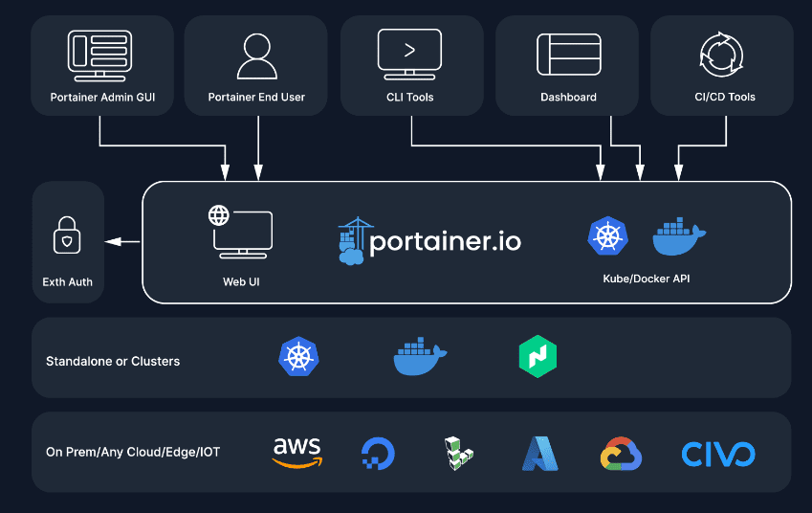812x513 pixels.
Task: Select the 'Portainer End User' label
Action: [x=256, y=97]
